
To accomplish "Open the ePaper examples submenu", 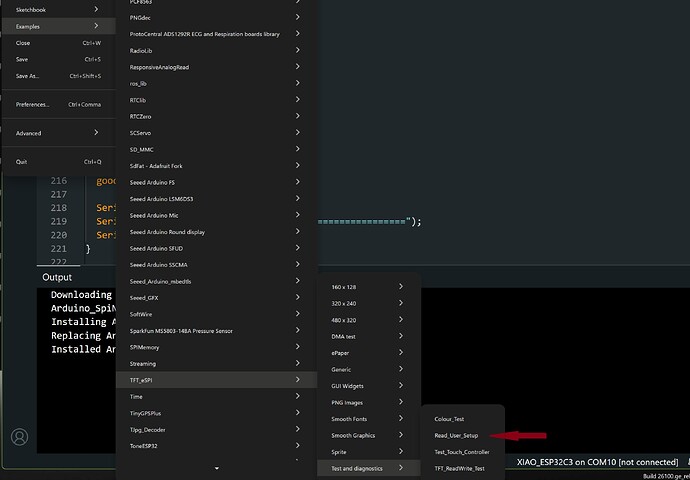I will pyautogui.click(x=369, y=353).
